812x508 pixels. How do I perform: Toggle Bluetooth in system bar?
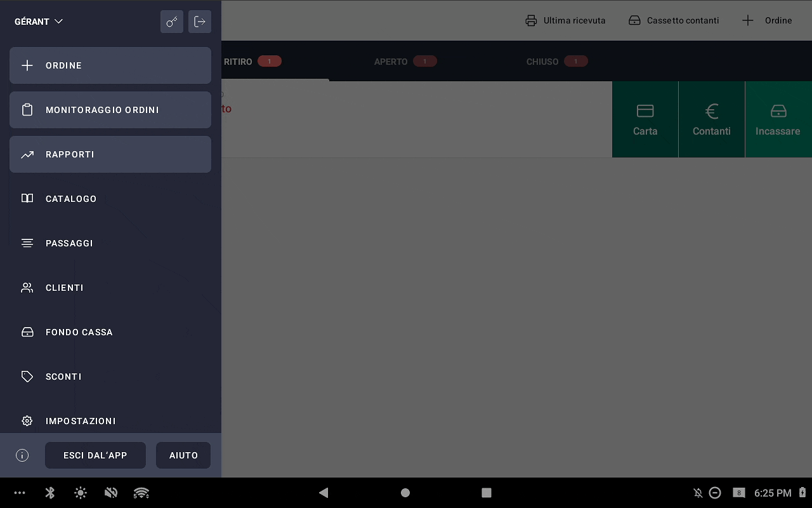click(x=50, y=493)
